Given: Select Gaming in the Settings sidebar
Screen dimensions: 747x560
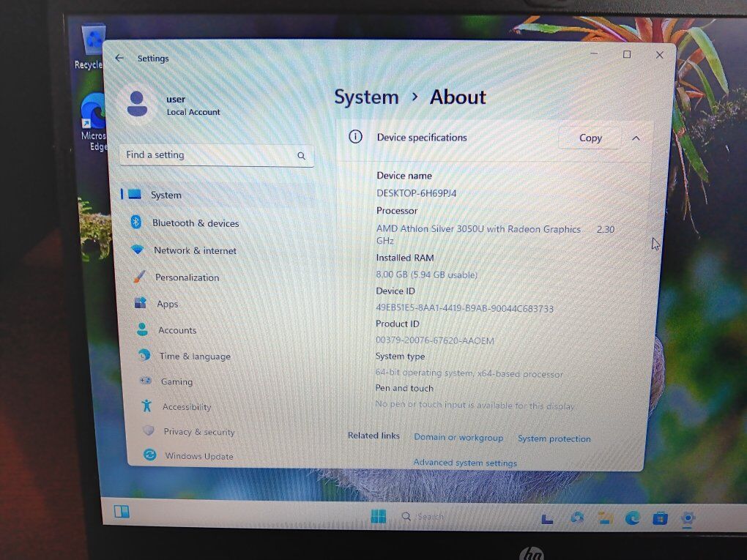Looking at the screenshot, I should (176, 381).
